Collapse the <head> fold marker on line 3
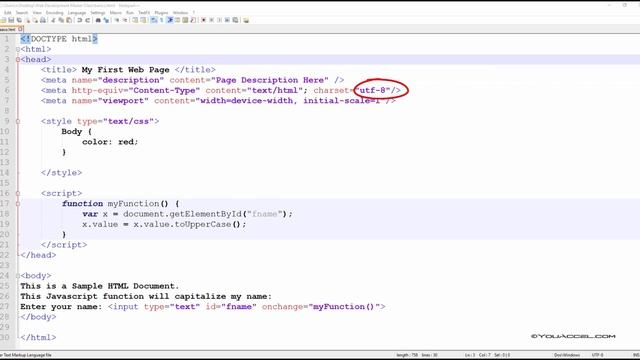Viewport: 640px width, 360px height. coord(18,60)
